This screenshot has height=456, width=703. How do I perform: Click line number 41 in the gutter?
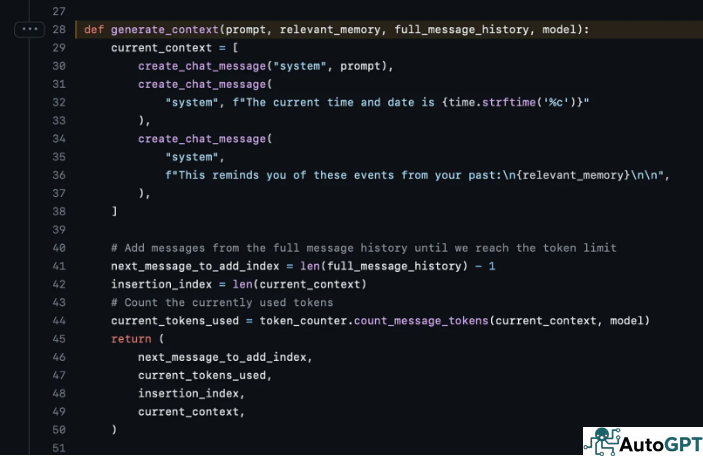coord(59,266)
